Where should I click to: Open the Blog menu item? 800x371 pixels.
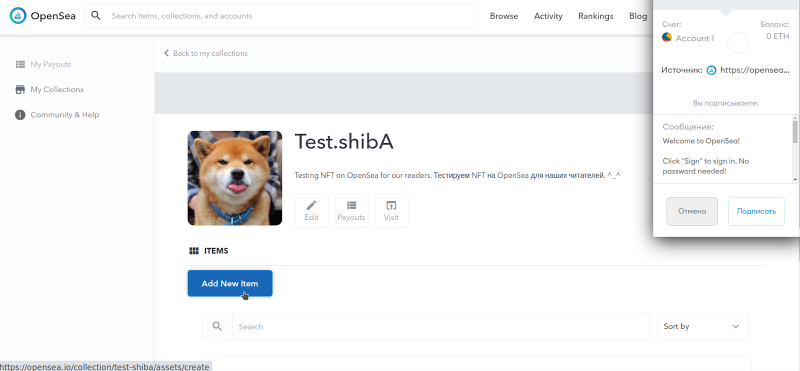[x=638, y=16]
